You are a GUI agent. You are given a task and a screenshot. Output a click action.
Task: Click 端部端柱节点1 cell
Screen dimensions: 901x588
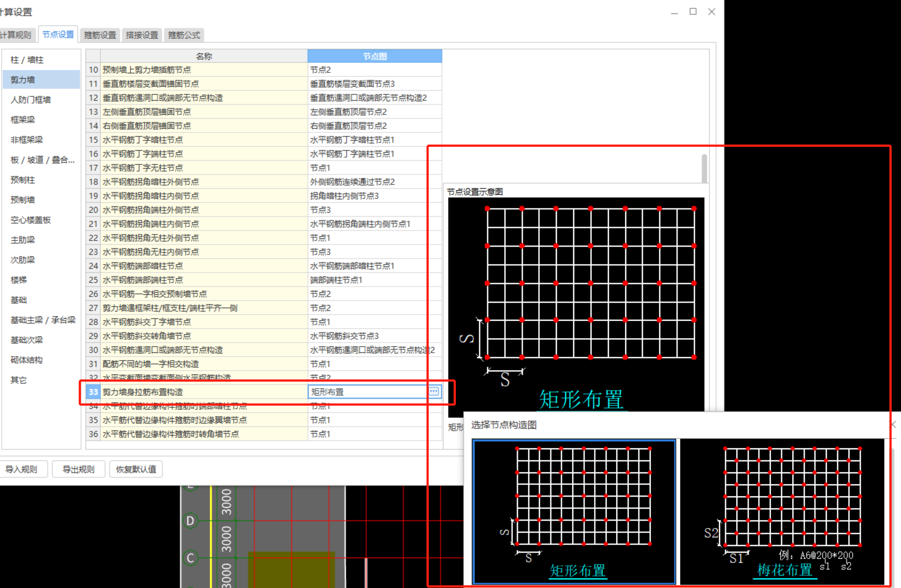tap(374, 280)
